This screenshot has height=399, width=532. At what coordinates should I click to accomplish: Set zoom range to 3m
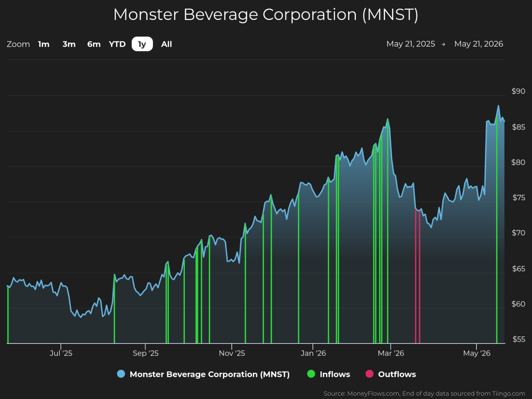(69, 44)
